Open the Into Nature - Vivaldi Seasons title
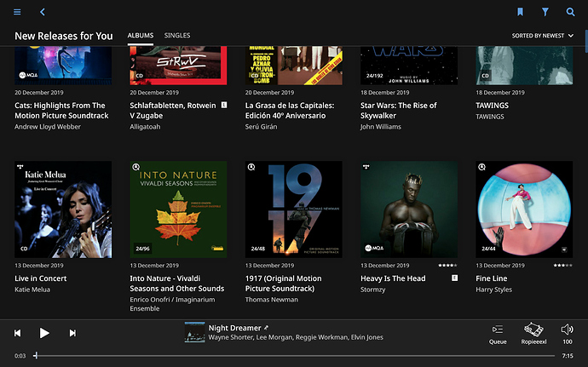Screen dimensions: 588x367 (177, 284)
